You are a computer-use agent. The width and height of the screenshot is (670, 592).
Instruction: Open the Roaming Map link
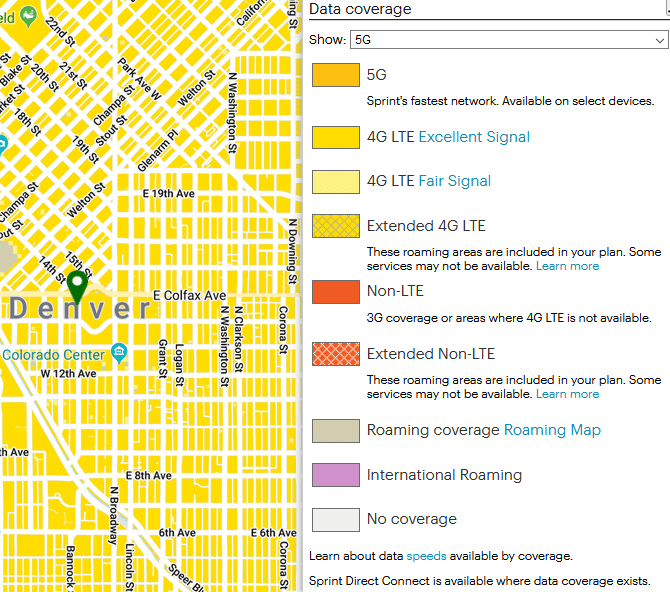[552, 430]
